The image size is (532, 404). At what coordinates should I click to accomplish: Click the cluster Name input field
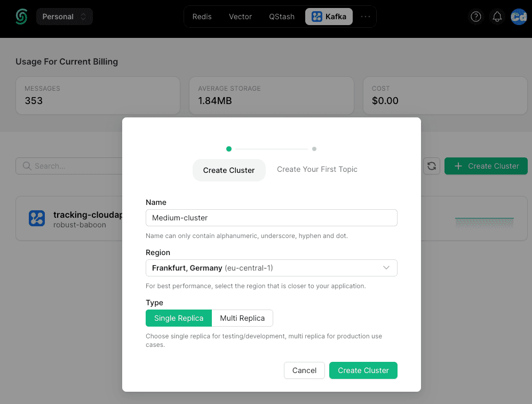pyautogui.click(x=271, y=218)
